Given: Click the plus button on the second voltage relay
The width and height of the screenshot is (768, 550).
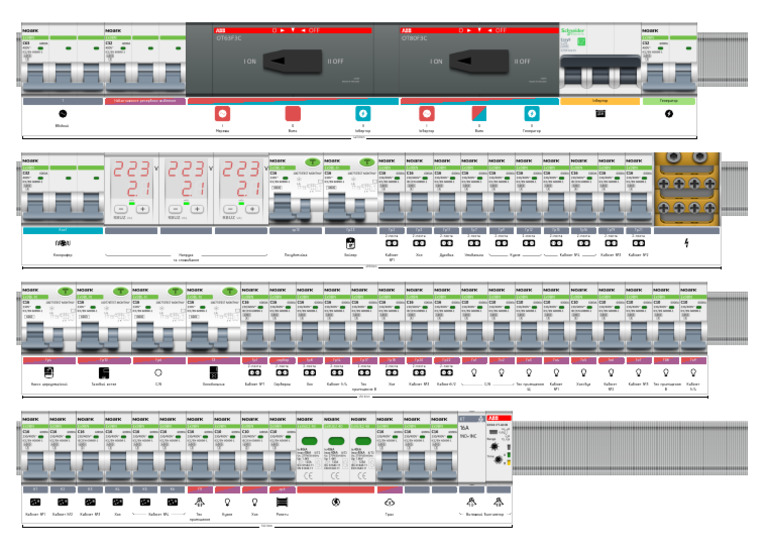Looking at the screenshot, I should tap(197, 209).
